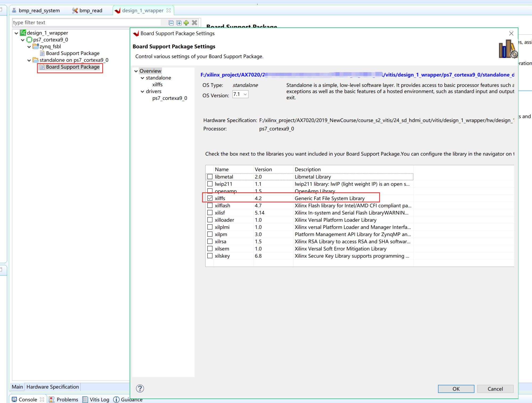
Task: Uncheck the xilffs library checkbox
Action: click(210, 198)
